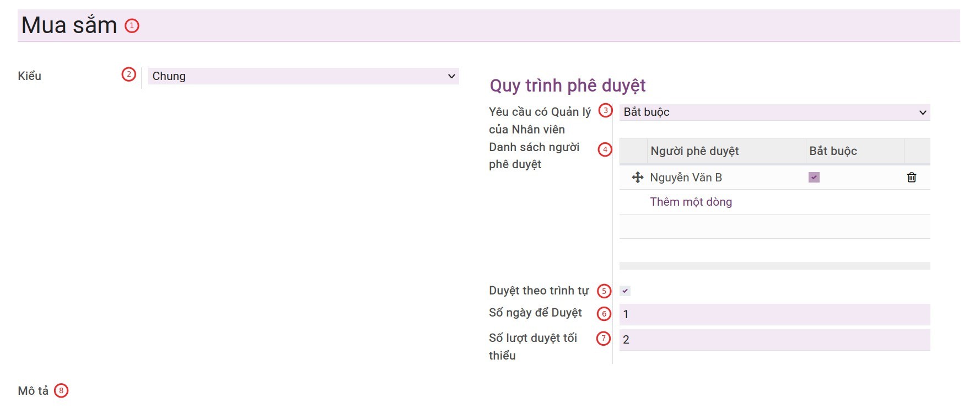Open the Kiểu dropdown showing Chung
The height and width of the screenshot is (418, 980).
point(304,76)
